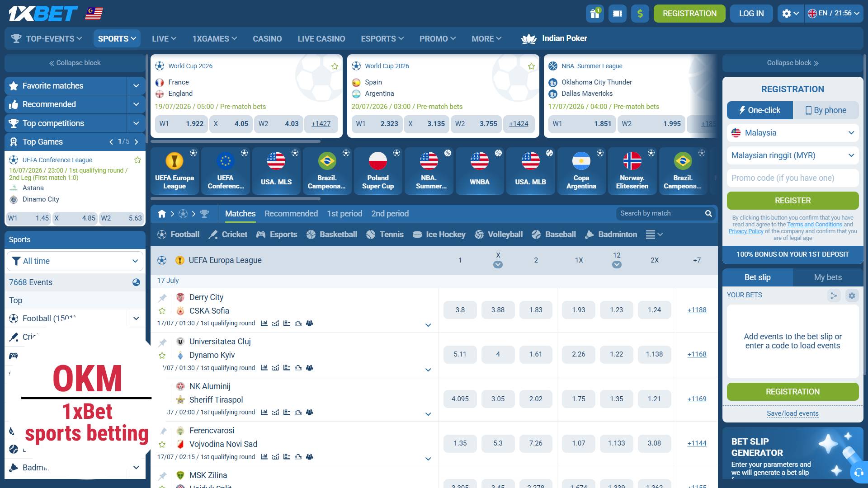The image size is (868, 488).
Task: Open language EN time dropdown
Action: click(833, 14)
